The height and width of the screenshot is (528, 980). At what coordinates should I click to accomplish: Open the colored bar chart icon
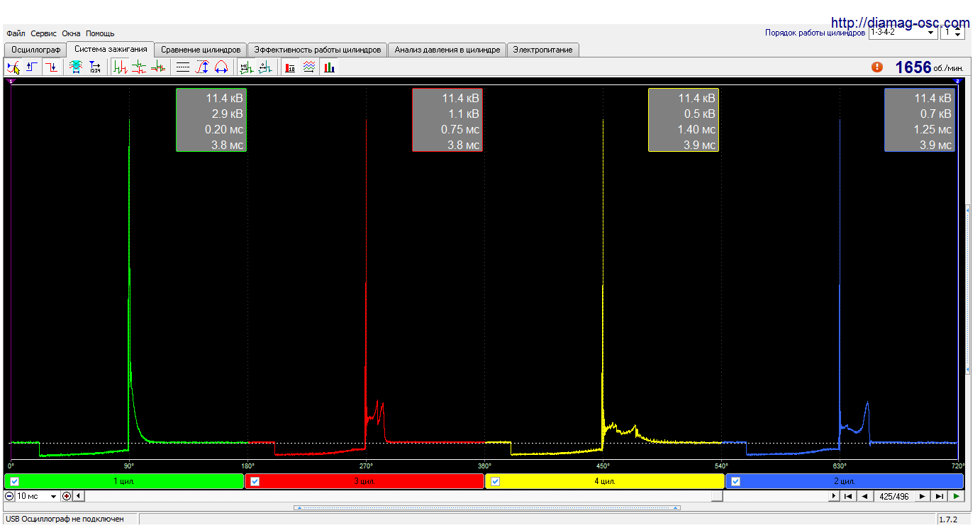point(329,67)
